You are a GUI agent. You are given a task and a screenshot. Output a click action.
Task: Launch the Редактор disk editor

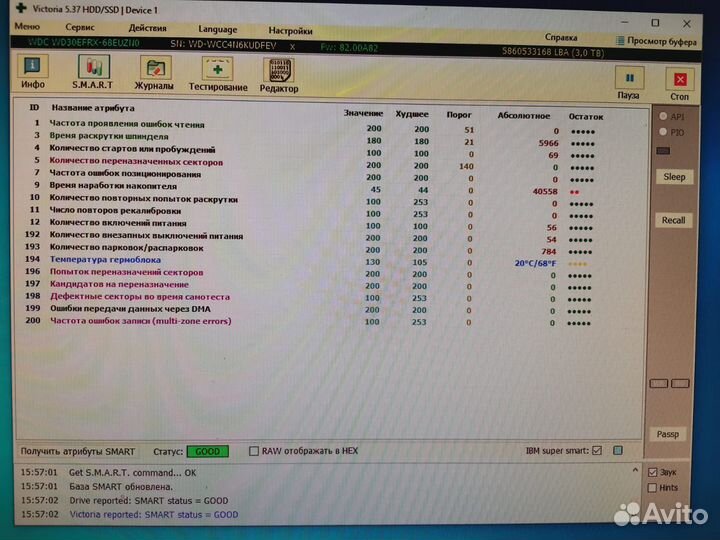pos(279,75)
